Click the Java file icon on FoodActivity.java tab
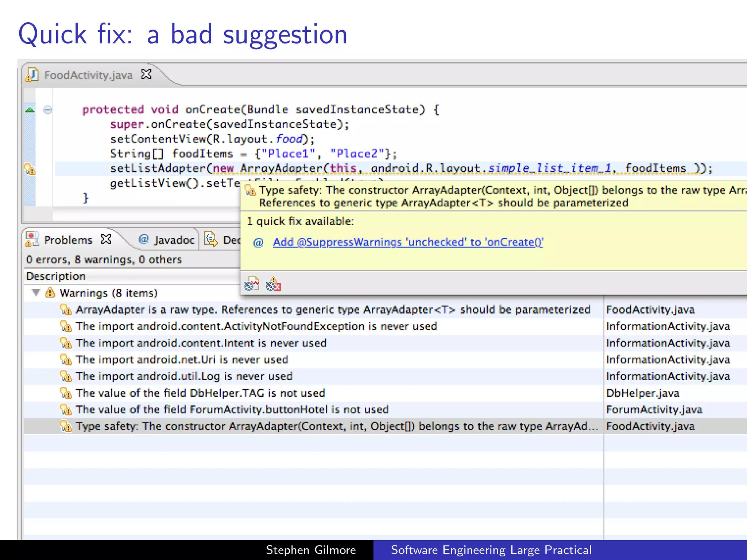747x560 pixels. point(32,75)
